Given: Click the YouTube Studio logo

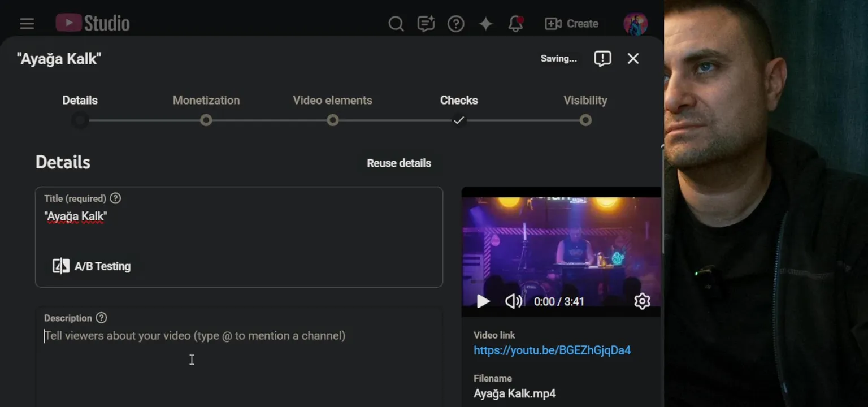Looking at the screenshot, I should [x=93, y=23].
